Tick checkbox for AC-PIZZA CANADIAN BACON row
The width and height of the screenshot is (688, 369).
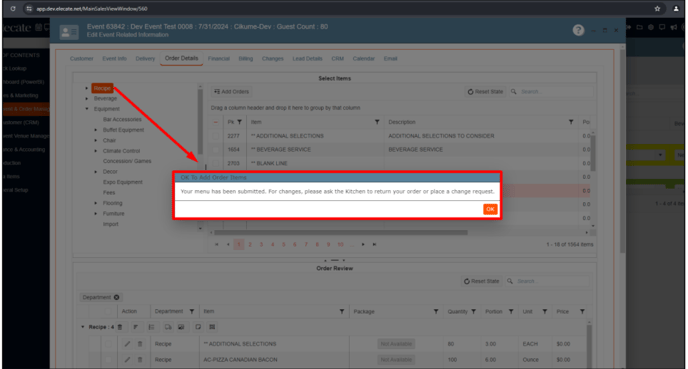[x=108, y=360]
